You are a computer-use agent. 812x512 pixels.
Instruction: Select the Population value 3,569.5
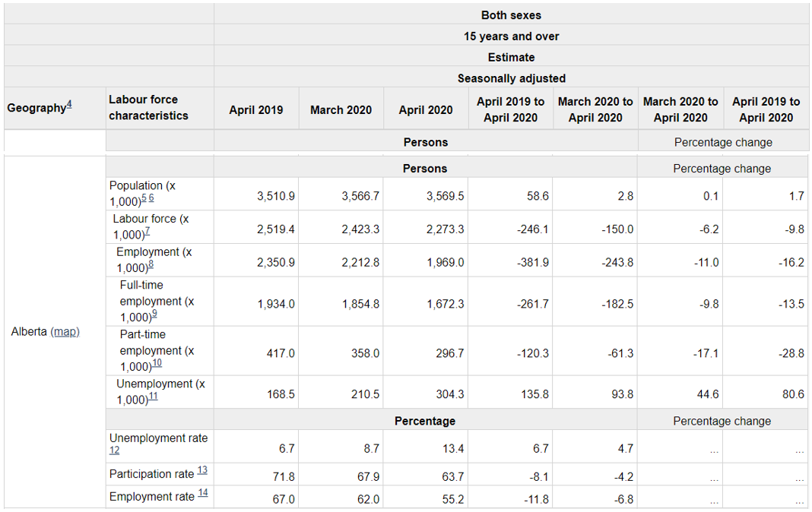[x=445, y=196]
